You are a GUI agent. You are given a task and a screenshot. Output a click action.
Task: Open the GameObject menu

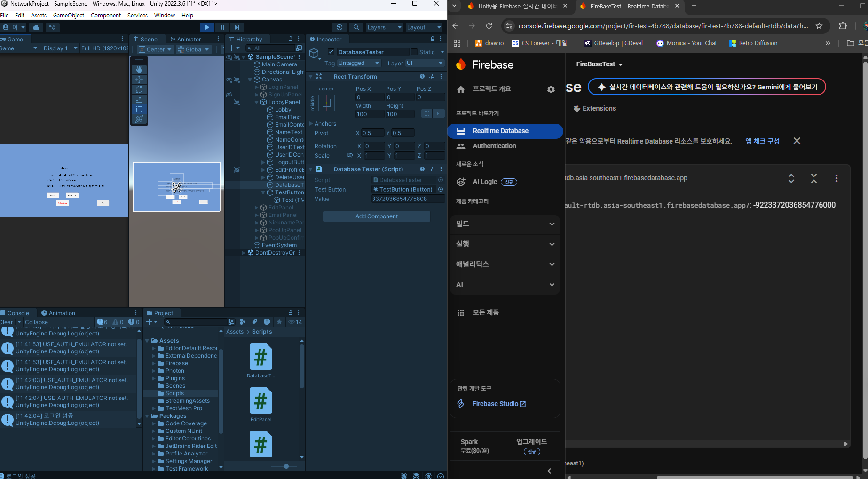(x=69, y=16)
